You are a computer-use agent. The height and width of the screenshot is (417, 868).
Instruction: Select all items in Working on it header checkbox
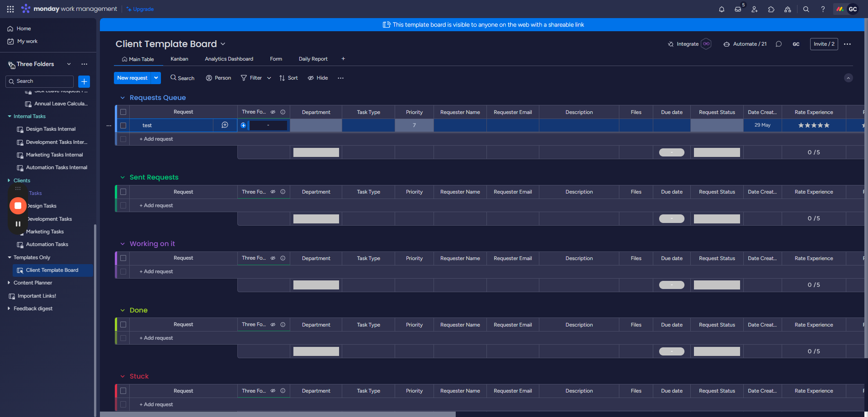(123, 258)
